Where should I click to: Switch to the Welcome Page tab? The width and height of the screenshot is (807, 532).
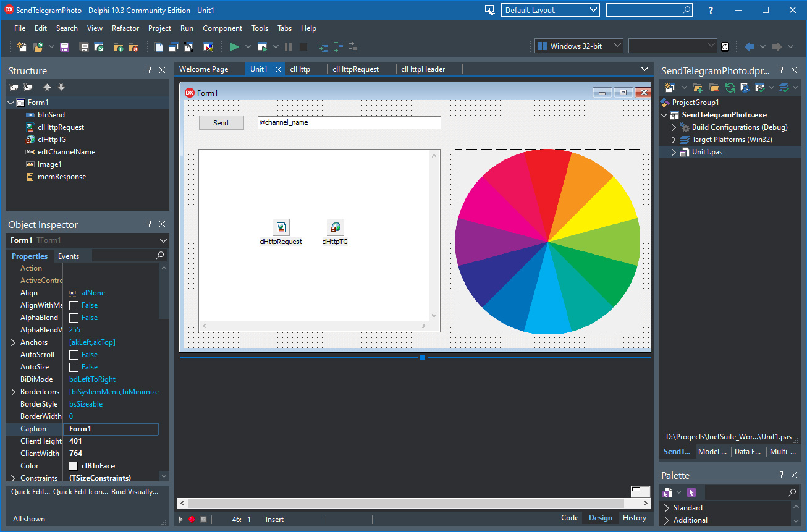pos(204,69)
